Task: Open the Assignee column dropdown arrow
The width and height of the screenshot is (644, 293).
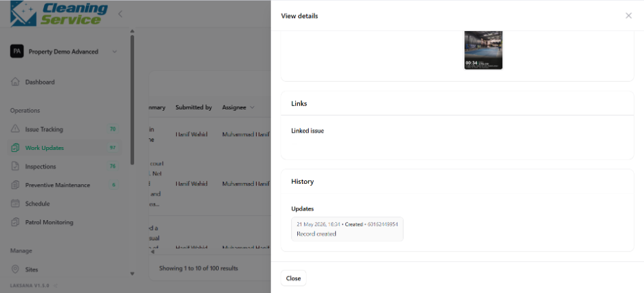Action: pos(252,107)
